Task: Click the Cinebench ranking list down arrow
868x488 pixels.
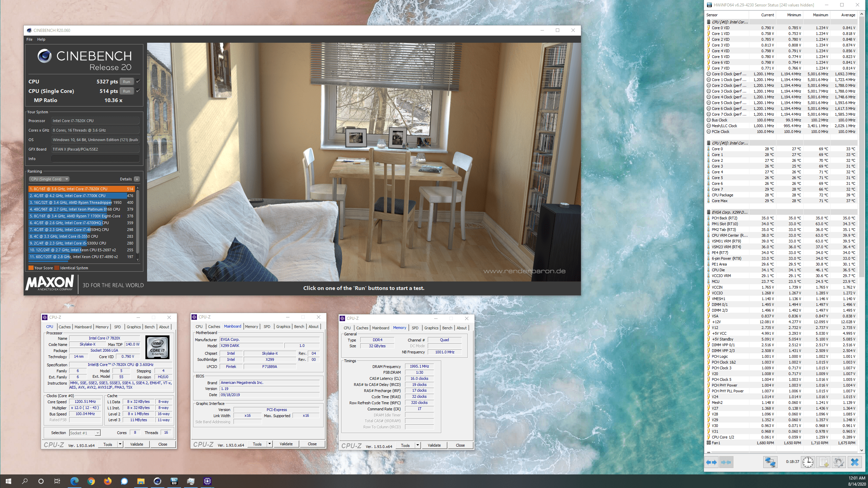Action: coord(138,259)
